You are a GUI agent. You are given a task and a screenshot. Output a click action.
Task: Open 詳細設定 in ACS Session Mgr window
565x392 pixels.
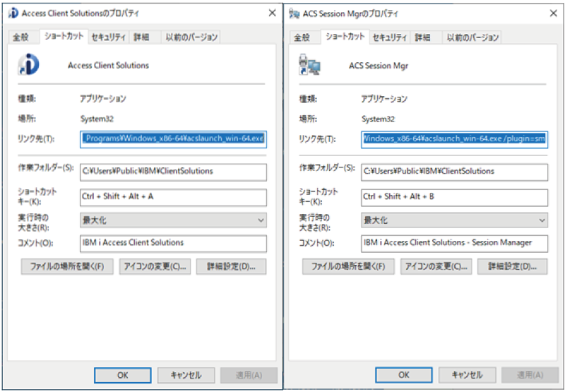513,266
